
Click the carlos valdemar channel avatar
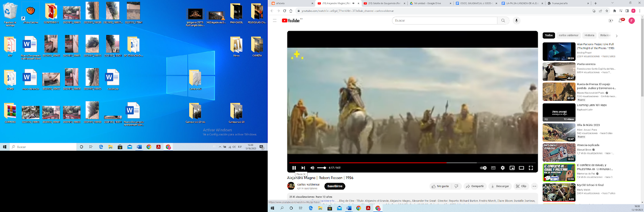click(291, 186)
